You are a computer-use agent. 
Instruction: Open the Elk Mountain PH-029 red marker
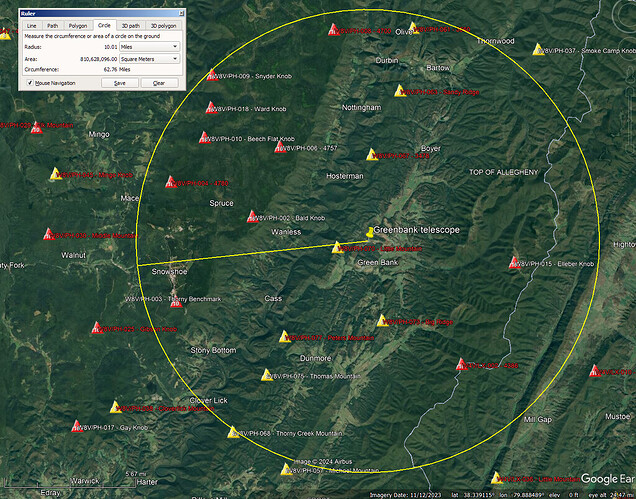tap(37, 127)
